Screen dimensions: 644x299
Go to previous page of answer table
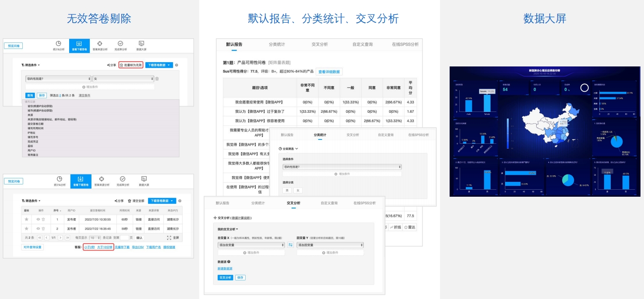46,238
